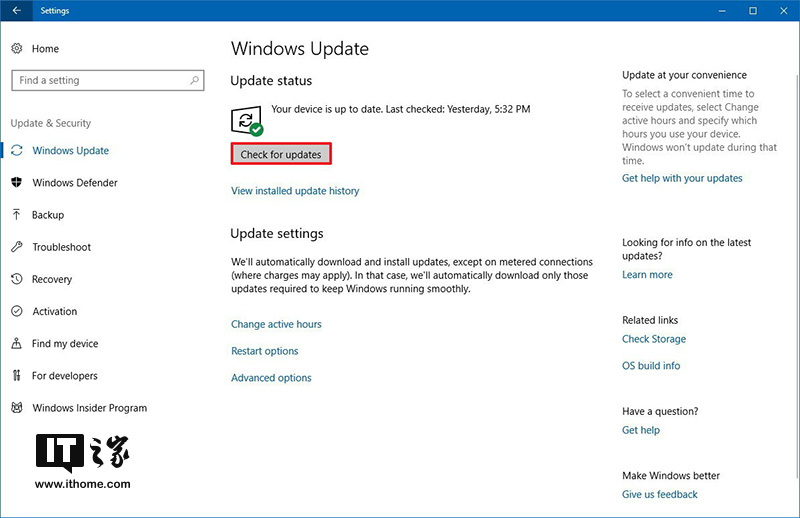Click Give us feedback link
Screen dimensions: 800x518
point(659,494)
